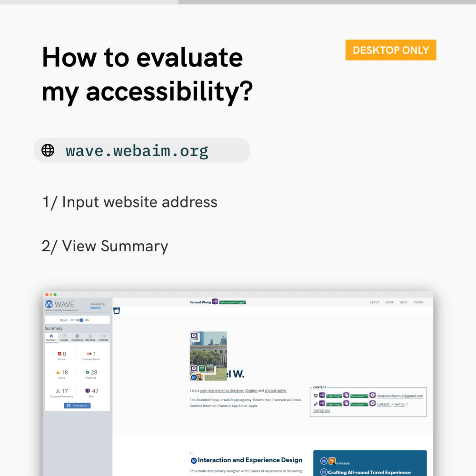The width and height of the screenshot is (476, 476).
Task: Click the red Errors icon in Summary
Action: (59, 353)
